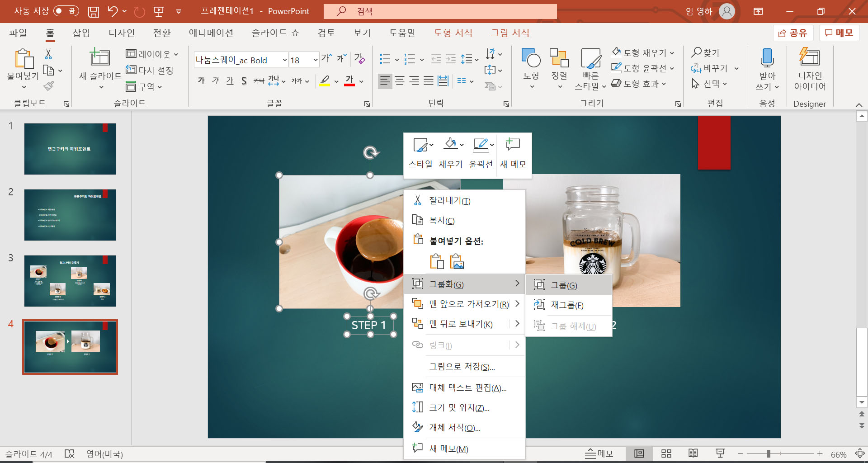The height and width of the screenshot is (463, 868).
Task: Open the 그림 서식 picture format tab
Action: [510, 33]
